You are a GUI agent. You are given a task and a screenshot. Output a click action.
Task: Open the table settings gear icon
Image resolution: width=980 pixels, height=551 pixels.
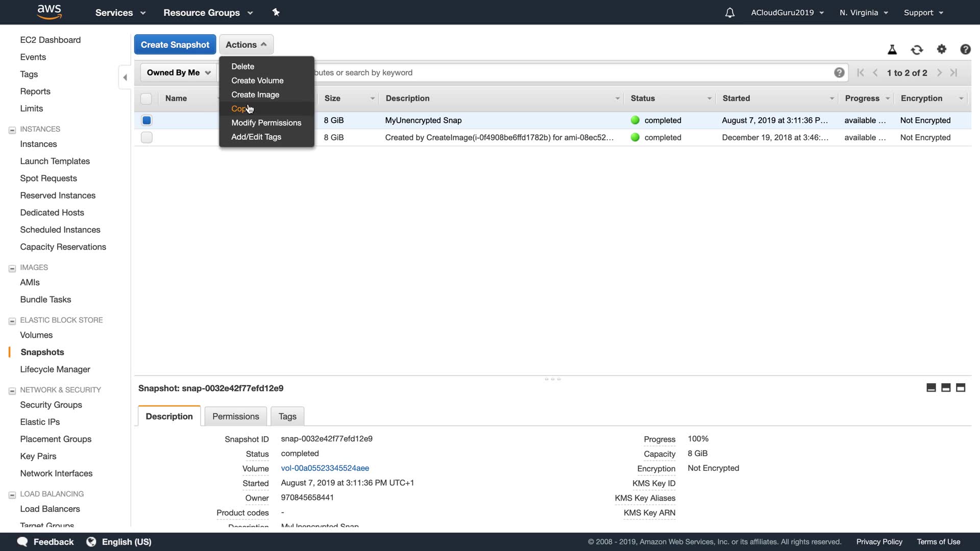[942, 49]
